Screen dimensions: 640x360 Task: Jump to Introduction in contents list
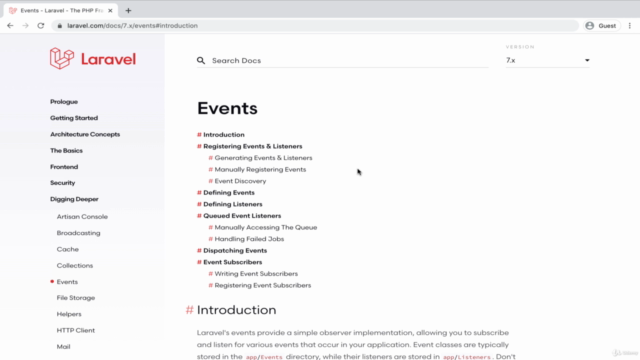[224, 135]
